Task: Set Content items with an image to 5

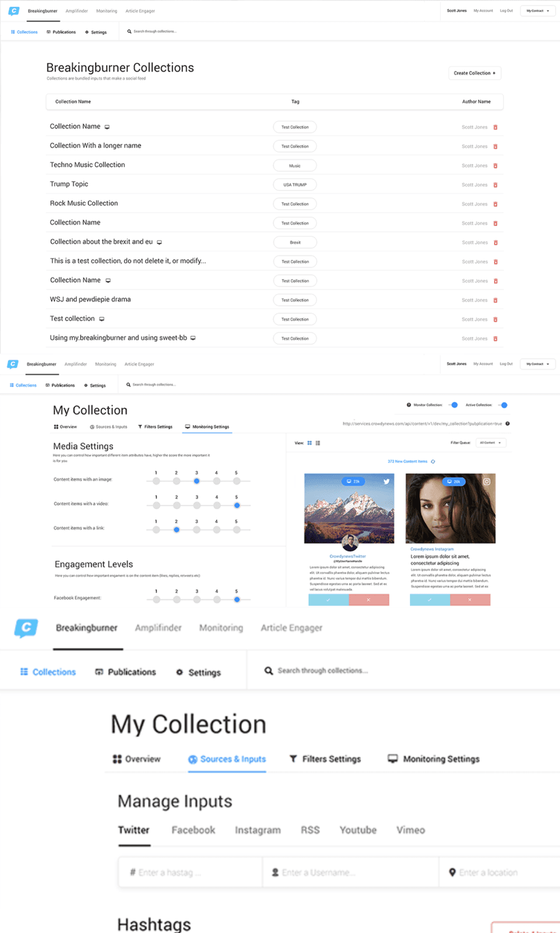Action: coord(236,481)
